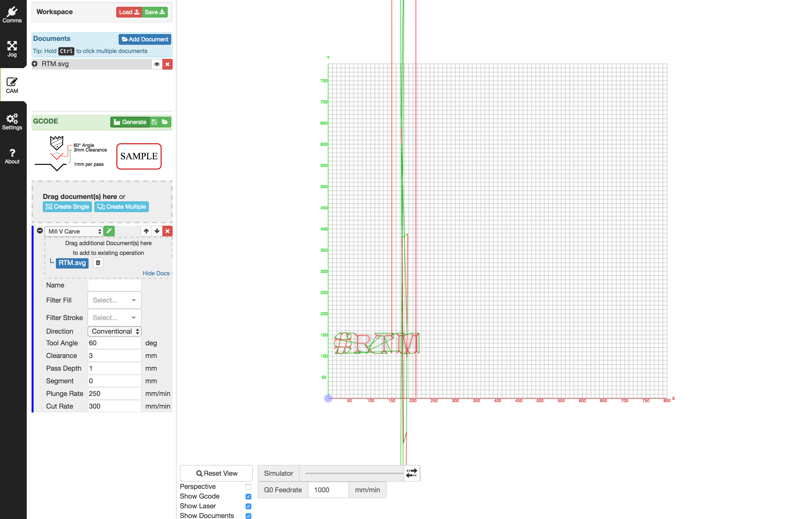This screenshot has height=519, width=812.
Task: Open the Mill V Carve operation dropdown
Action: [x=74, y=231]
